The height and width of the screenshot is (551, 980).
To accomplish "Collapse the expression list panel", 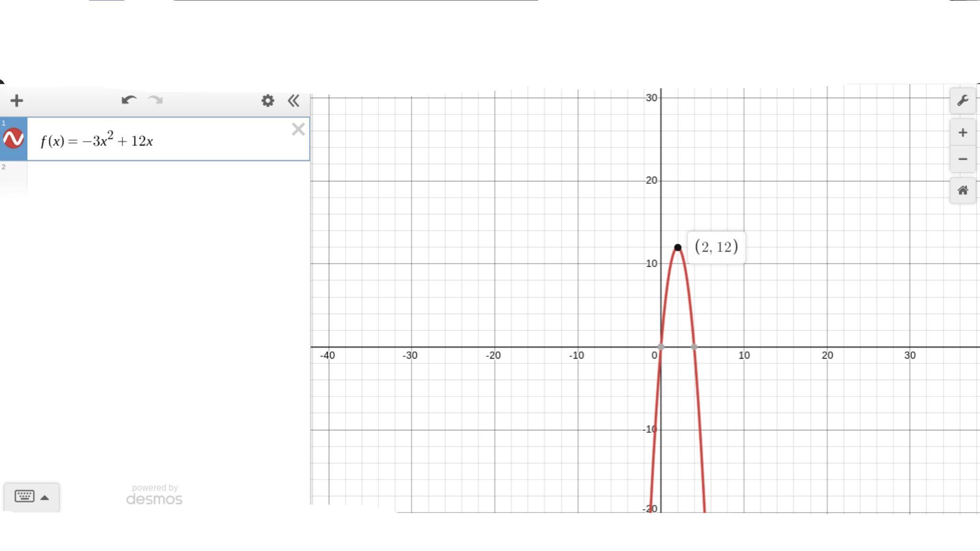I will tap(293, 101).
